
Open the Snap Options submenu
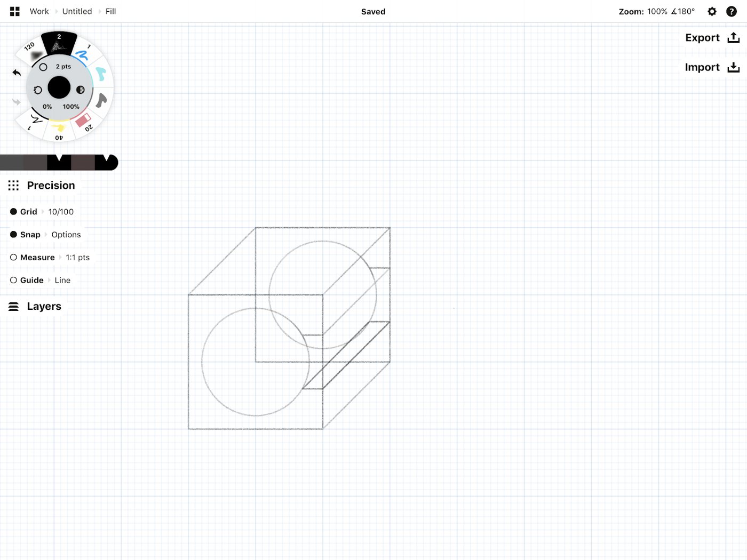pos(66,235)
